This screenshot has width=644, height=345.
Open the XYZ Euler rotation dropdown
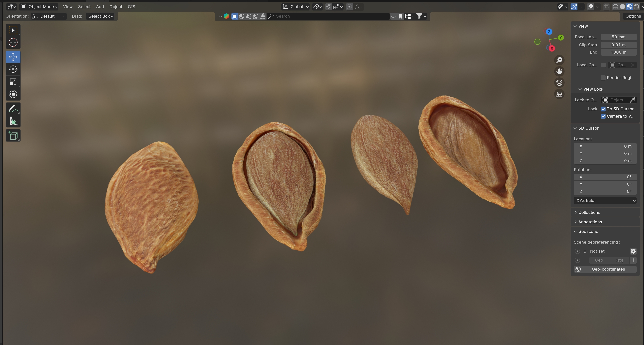point(605,200)
